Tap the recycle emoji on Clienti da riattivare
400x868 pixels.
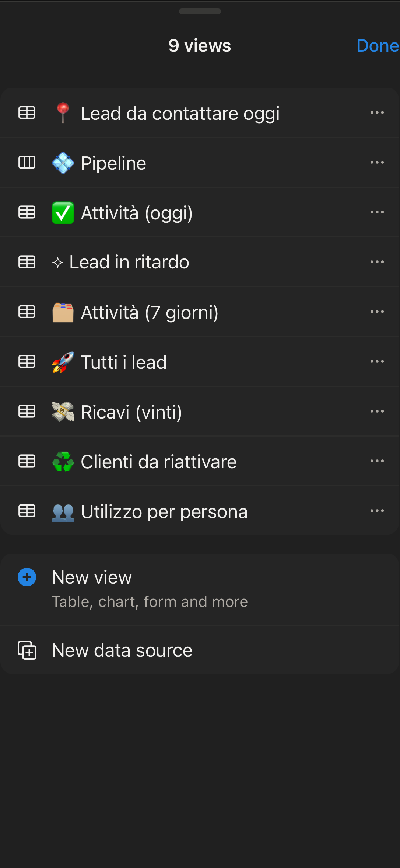(63, 462)
